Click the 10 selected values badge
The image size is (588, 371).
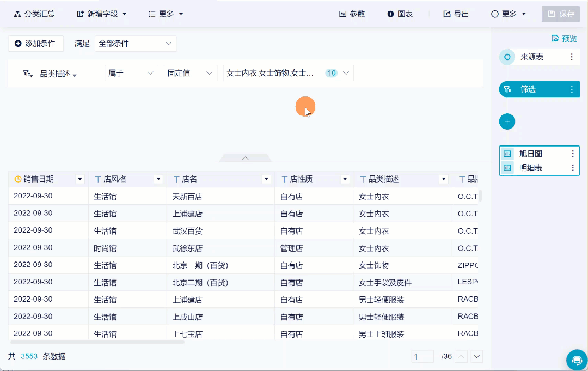pos(332,73)
